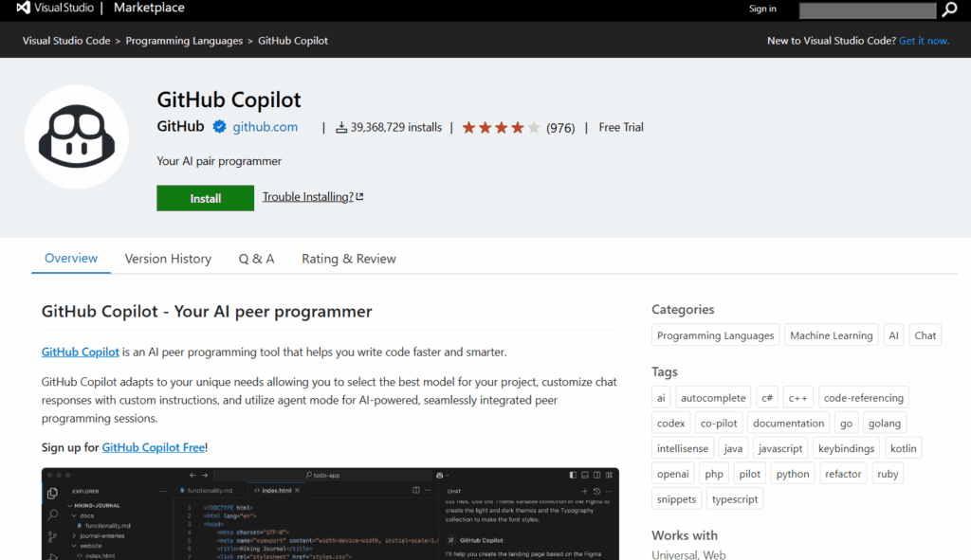Click the 'go' tag
This screenshot has width=971, height=560.
click(x=846, y=424)
